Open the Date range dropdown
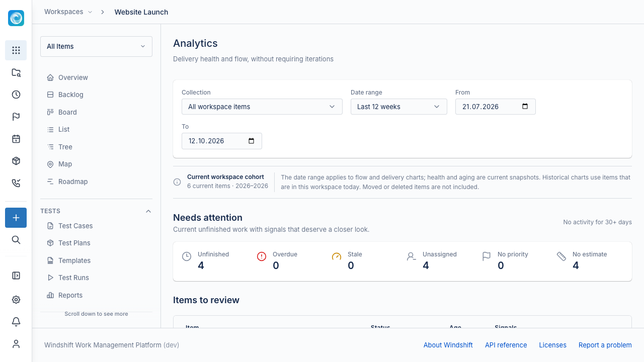644x362 pixels. pos(399,107)
